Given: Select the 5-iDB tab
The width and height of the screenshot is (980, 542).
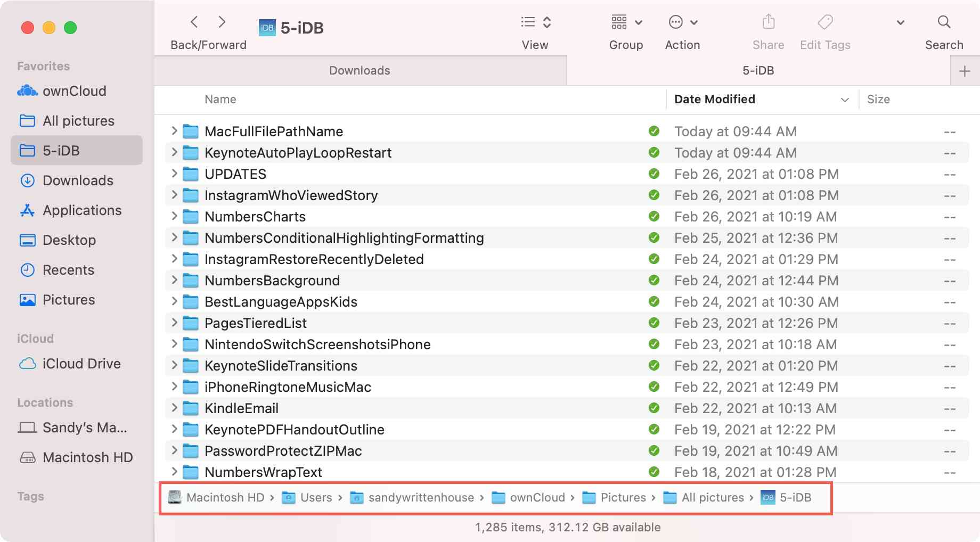Looking at the screenshot, I should pos(758,71).
